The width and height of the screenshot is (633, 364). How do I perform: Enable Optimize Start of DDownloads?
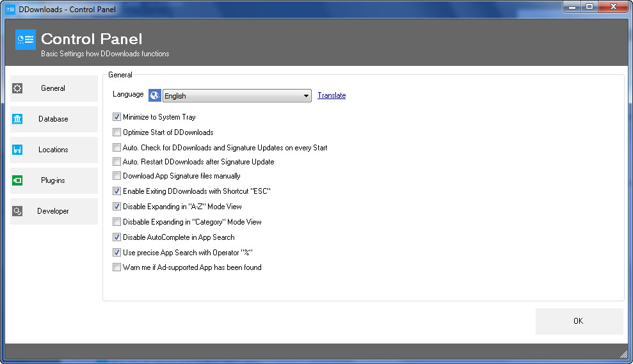coord(116,132)
